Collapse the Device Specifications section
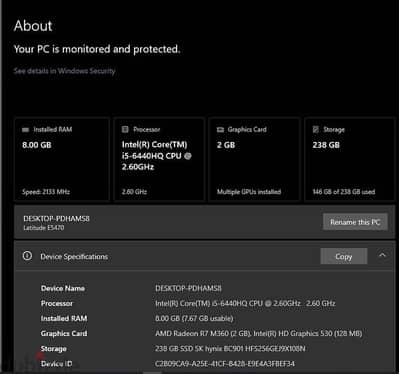 [x=382, y=255]
